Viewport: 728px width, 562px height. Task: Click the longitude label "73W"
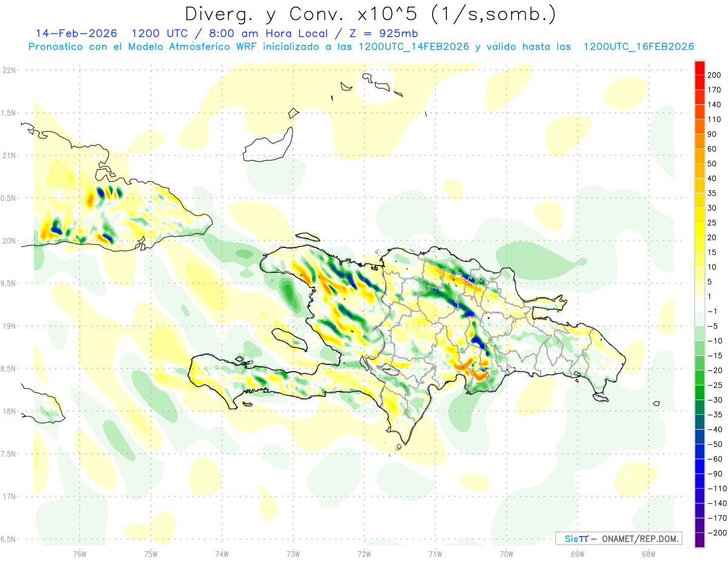click(x=293, y=553)
